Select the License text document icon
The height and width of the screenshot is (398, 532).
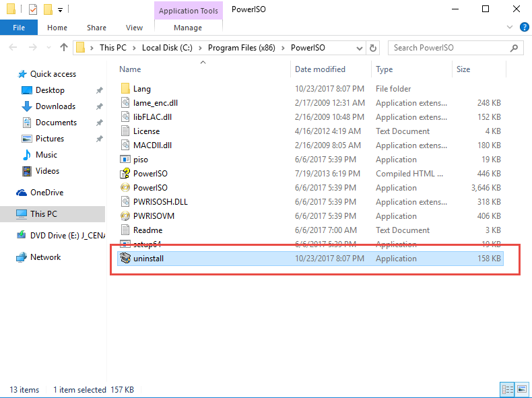coord(125,131)
